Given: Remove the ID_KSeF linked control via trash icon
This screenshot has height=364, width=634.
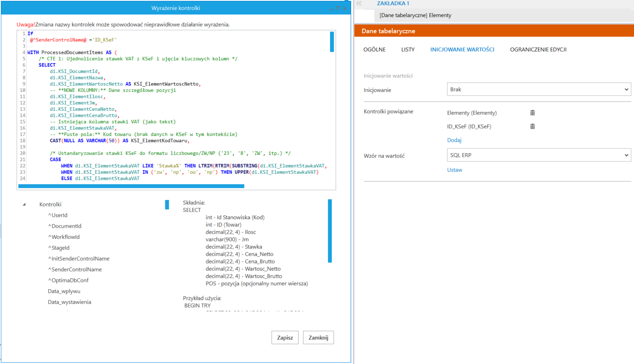Looking at the screenshot, I should tap(532, 126).
